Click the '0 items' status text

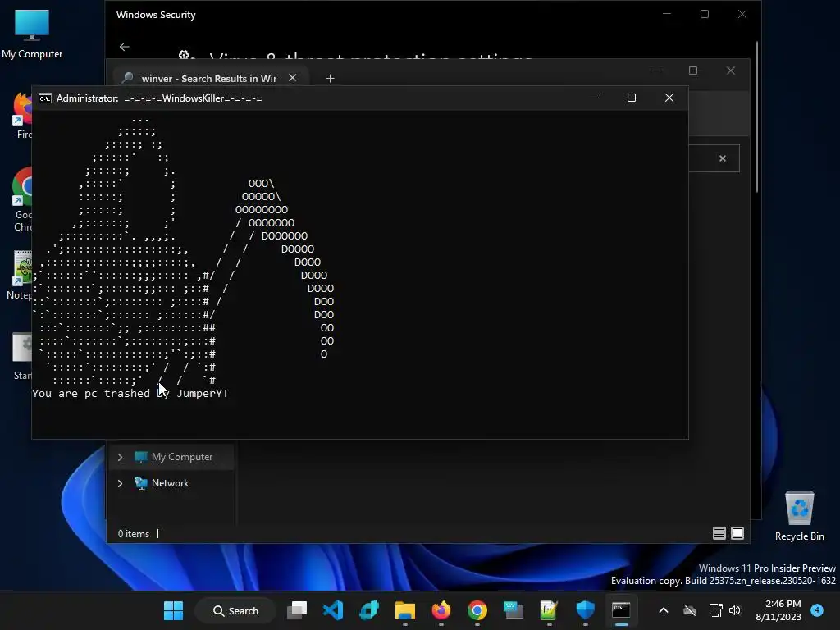tap(134, 533)
